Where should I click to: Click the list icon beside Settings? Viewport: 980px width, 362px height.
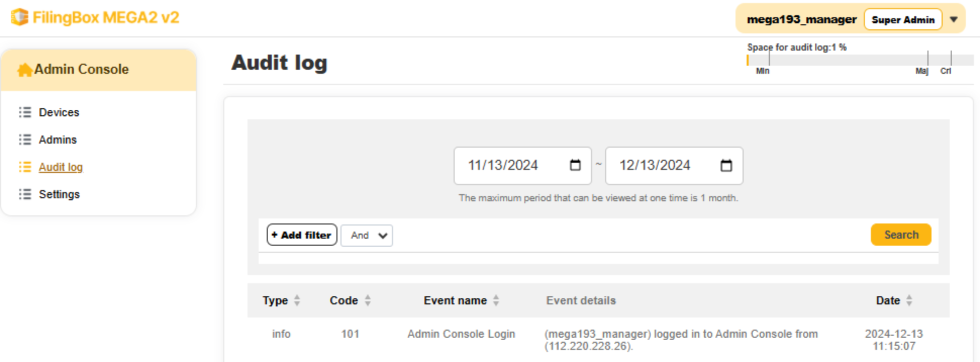point(25,194)
